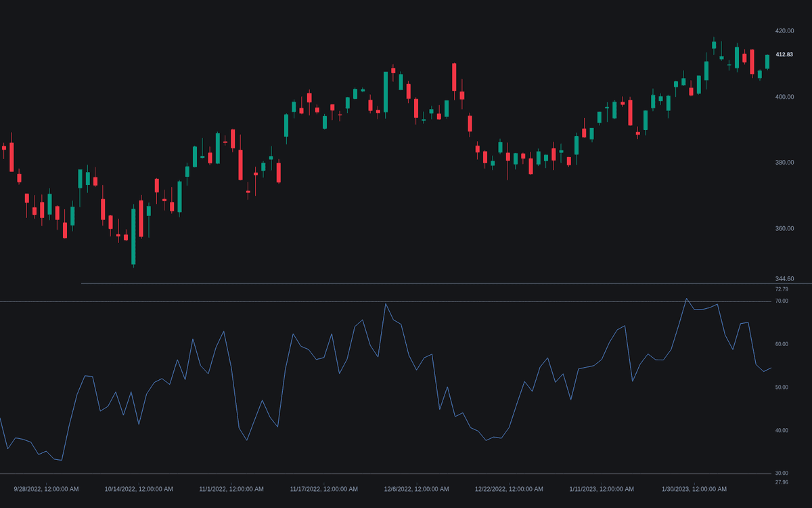
Task: Click the 27.96 indicator minimum label
Action: click(x=782, y=482)
